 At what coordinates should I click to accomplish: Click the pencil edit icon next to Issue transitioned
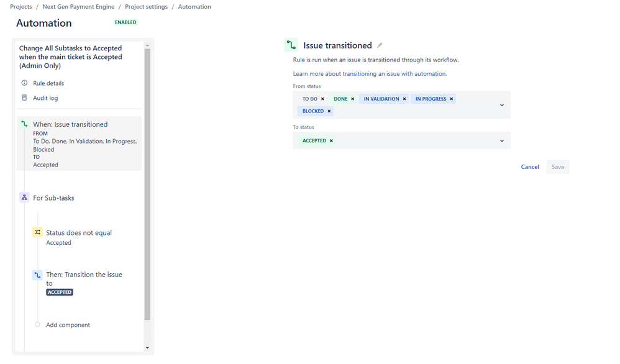(380, 45)
